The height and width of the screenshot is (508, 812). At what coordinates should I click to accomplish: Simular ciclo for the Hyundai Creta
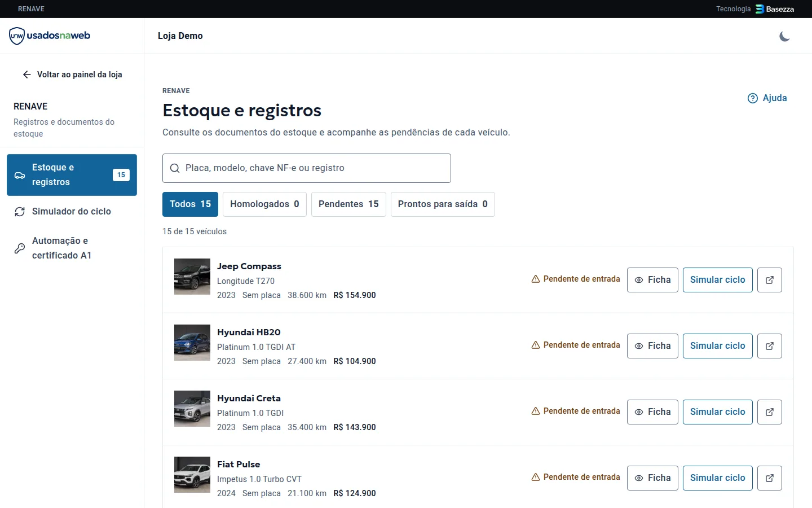pyautogui.click(x=718, y=412)
